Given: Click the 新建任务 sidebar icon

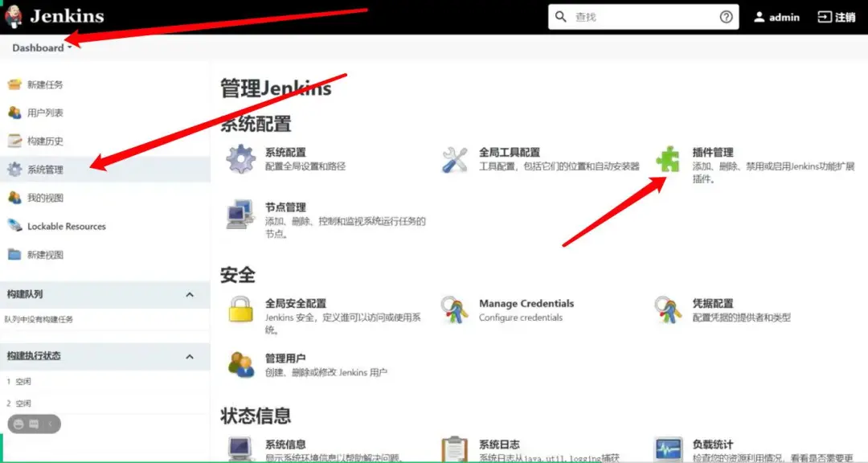Looking at the screenshot, I should pos(14,84).
